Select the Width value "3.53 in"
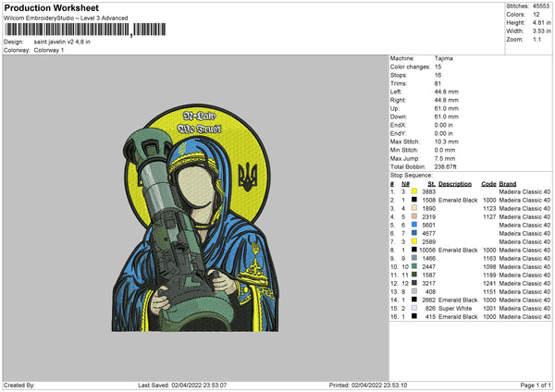This screenshot has width=555, height=392. 541,31
